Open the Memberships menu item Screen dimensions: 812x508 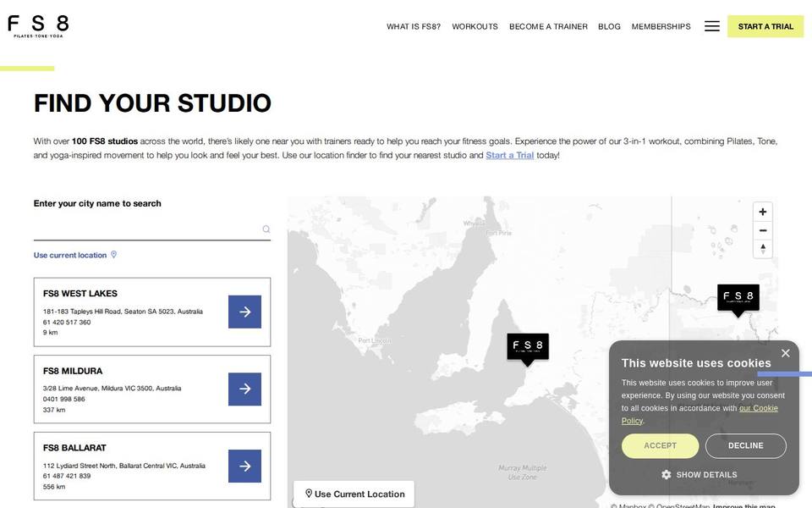point(661,26)
